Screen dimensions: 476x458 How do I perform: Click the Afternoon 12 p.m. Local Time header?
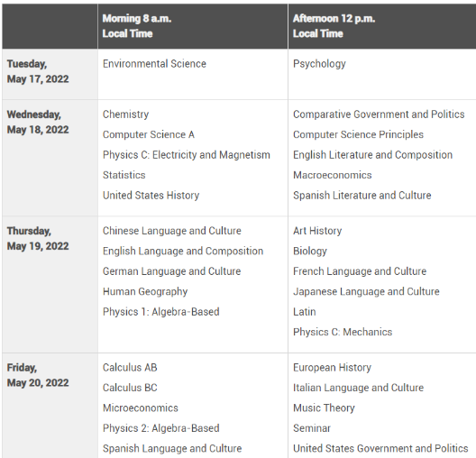(334, 26)
